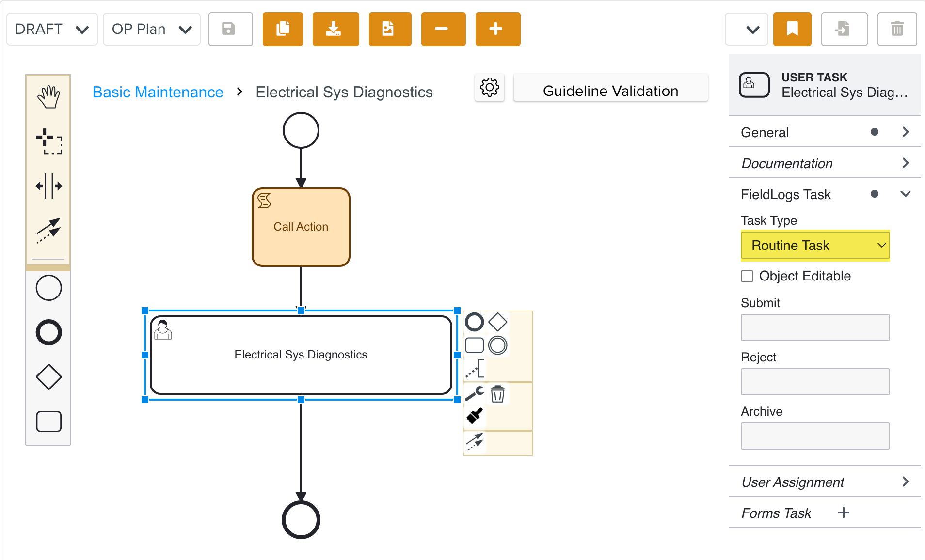This screenshot has height=560, width=925.
Task: Open the DRAFT status dropdown
Action: [52, 29]
